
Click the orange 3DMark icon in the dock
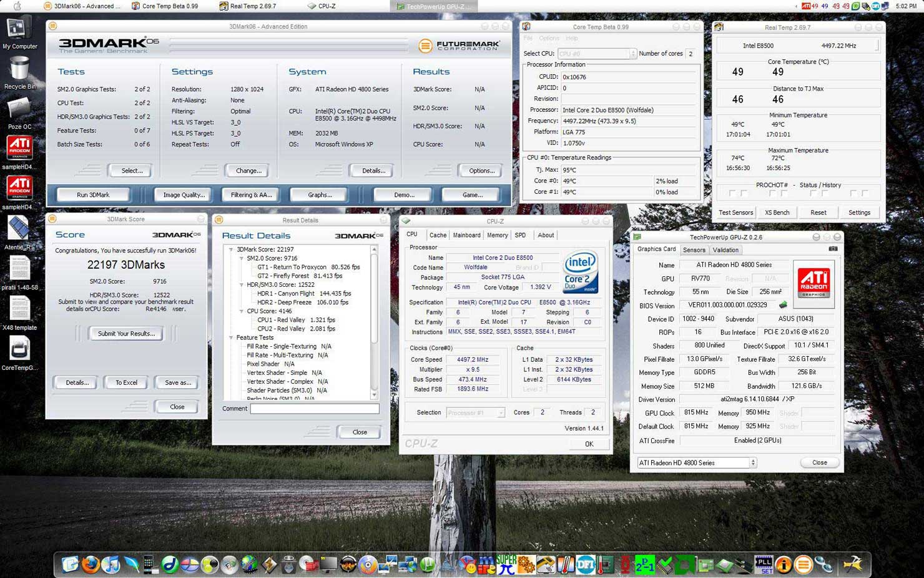(803, 564)
